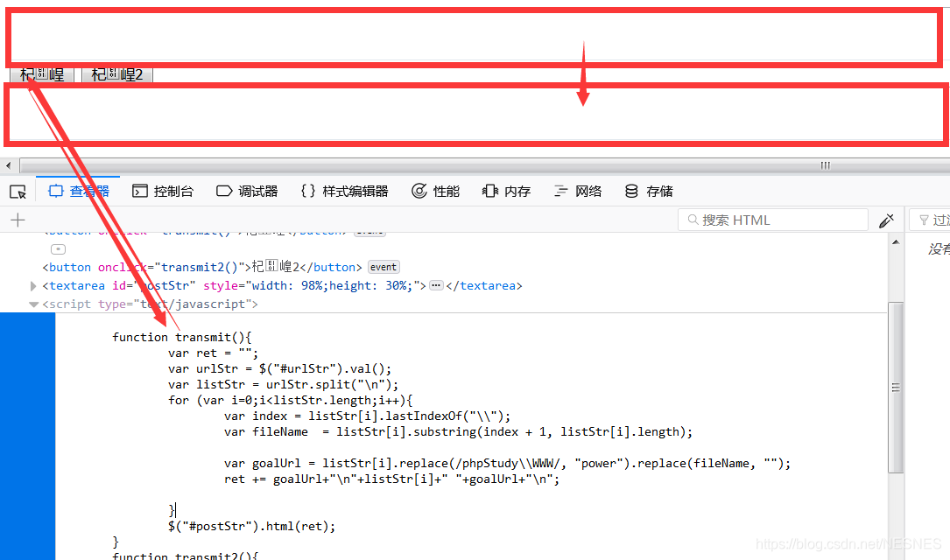Click the element picker icon in devtools
The height and width of the screenshot is (560, 950).
(x=18, y=192)
